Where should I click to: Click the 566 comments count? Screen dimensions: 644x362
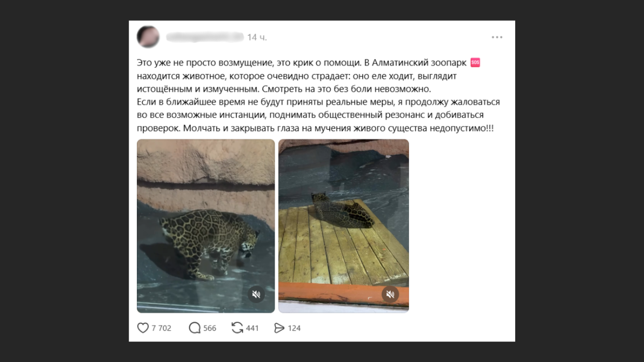[x=210, y=328]
